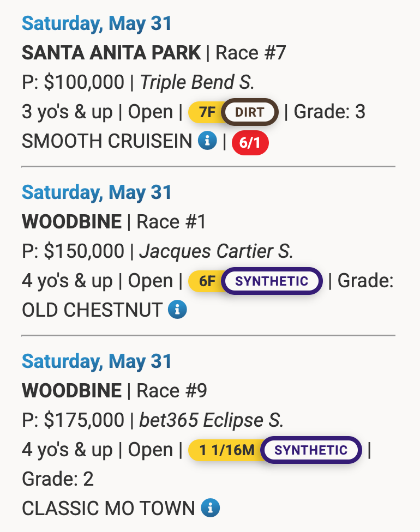Select the DIRT surface badge
Screen dimensions: 420x532
250,112
